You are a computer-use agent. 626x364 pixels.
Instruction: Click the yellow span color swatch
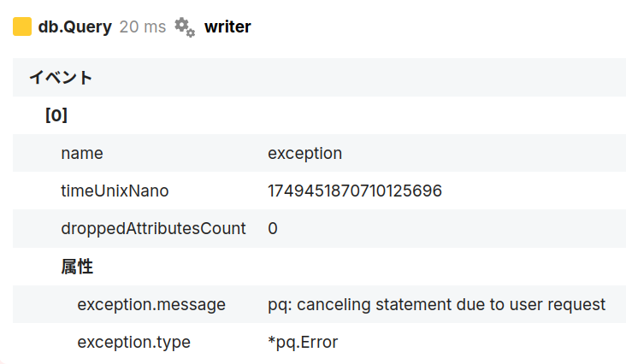coord(22,26)
